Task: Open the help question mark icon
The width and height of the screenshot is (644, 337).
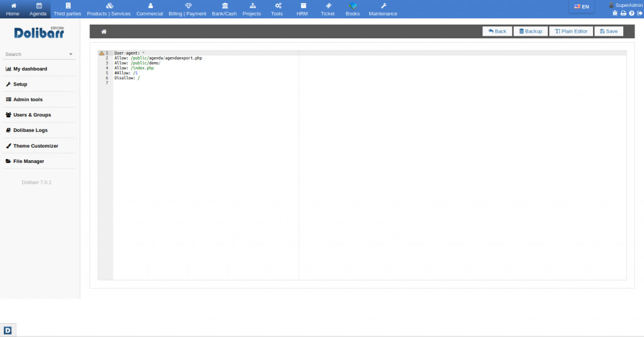Action: [631, 13]
